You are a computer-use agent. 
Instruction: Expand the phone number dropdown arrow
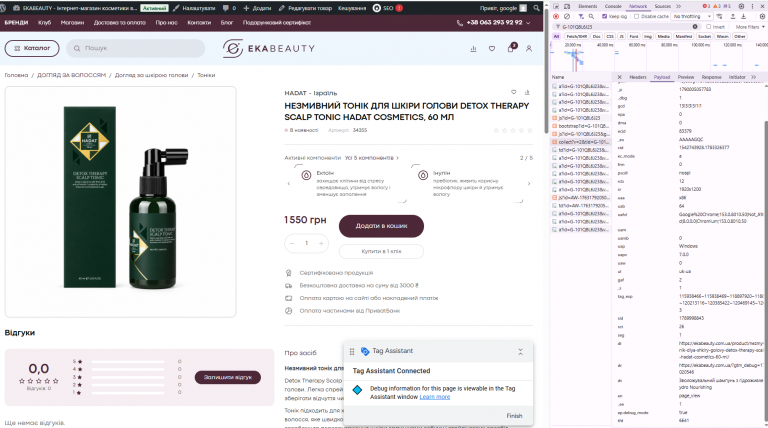528,23
